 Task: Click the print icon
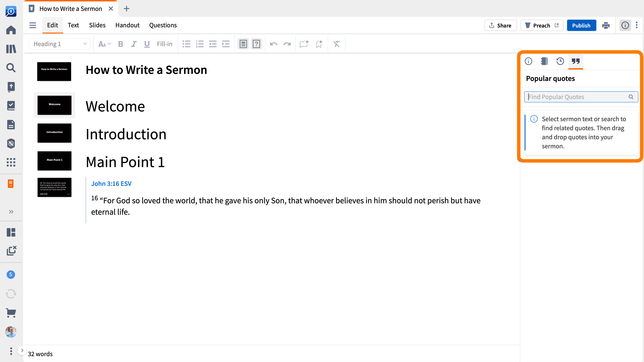[x=606, y=25]
